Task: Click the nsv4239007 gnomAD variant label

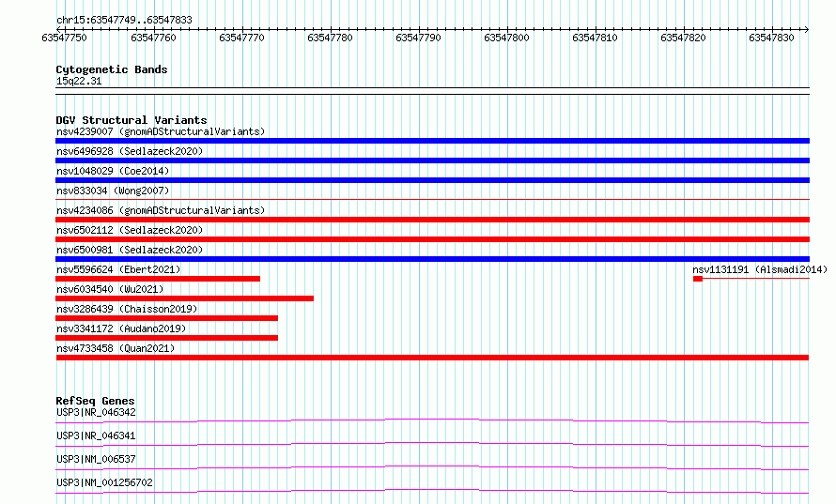Action: pos(161,131)
